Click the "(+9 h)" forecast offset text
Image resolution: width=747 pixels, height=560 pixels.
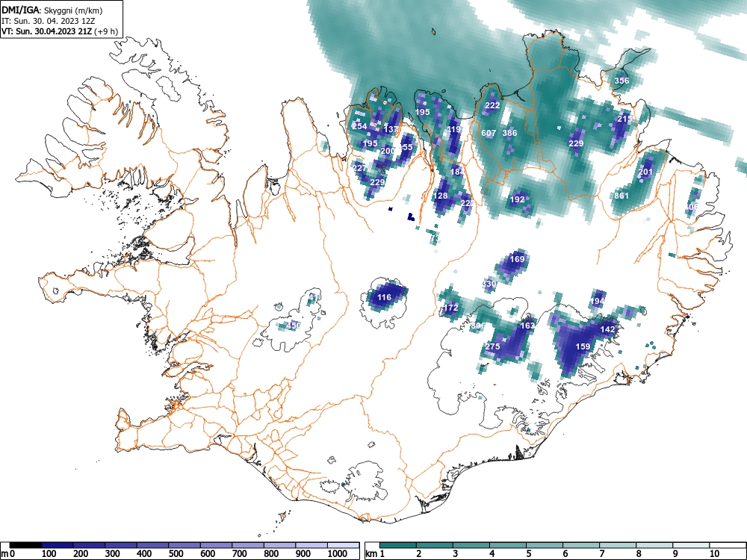(107, 31)
